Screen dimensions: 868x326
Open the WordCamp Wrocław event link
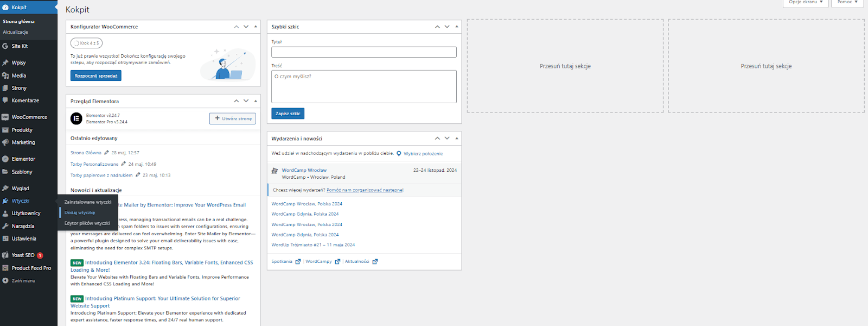[x=304, y=170]
